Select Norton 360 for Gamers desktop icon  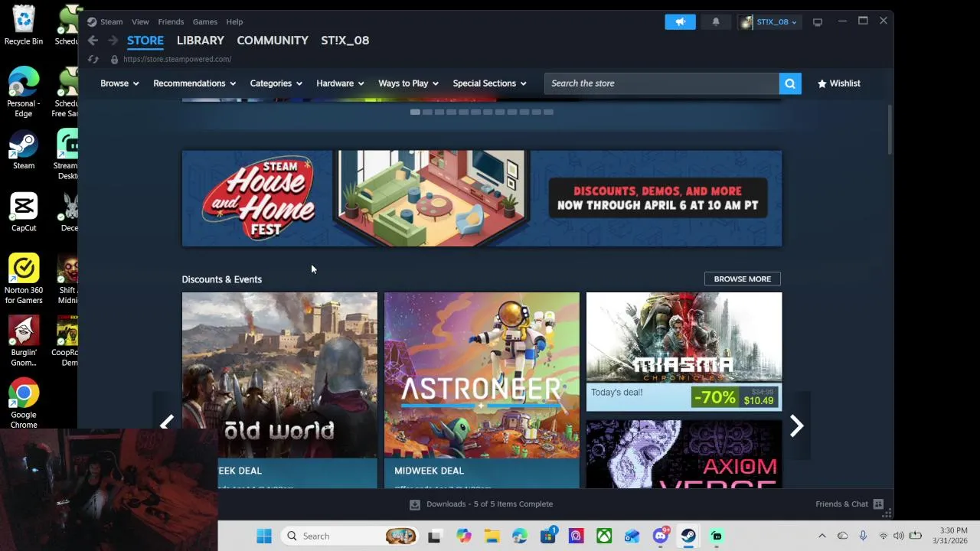click(24, 279)
